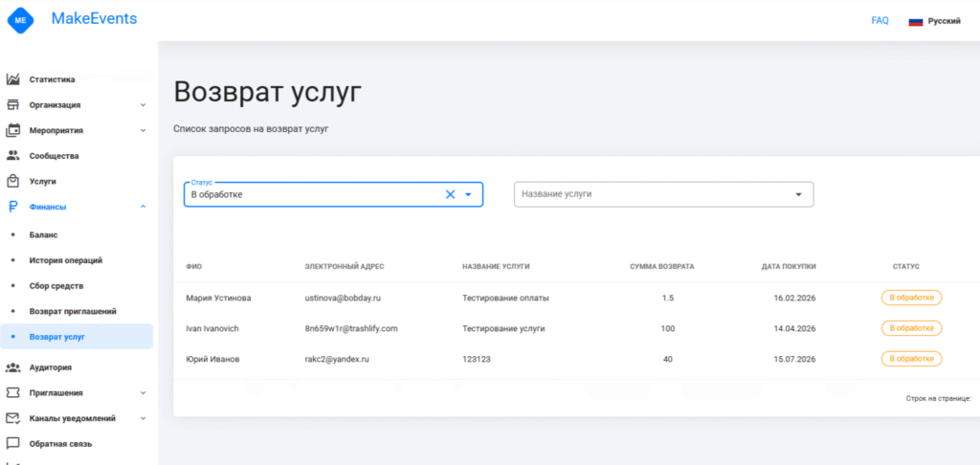Click the Услуги shopping bag icon
Viewport: 980px width, 465px height.
[x=13, y=181]
